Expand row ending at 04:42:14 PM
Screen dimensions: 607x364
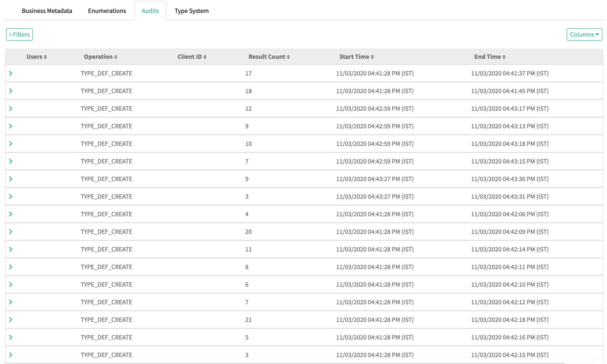pyautogui.click(x=11, y=249)
